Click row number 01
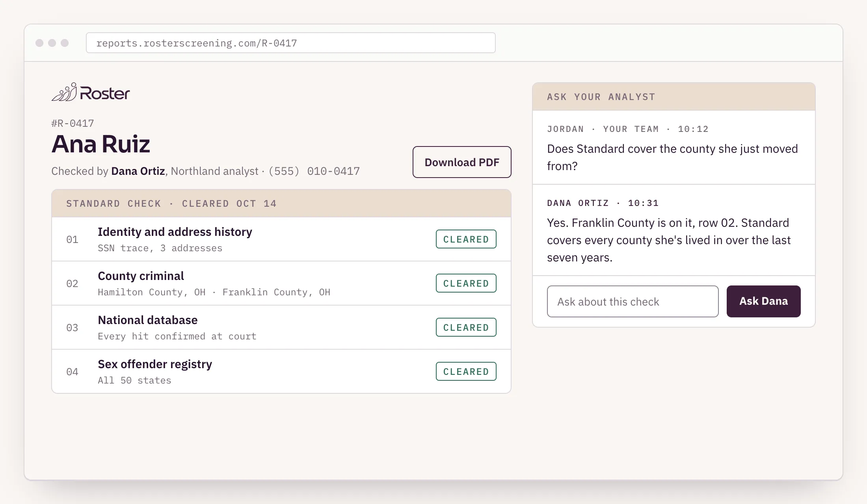The height and width of the screenshot is (504, 867). click(x=72, y=239)
